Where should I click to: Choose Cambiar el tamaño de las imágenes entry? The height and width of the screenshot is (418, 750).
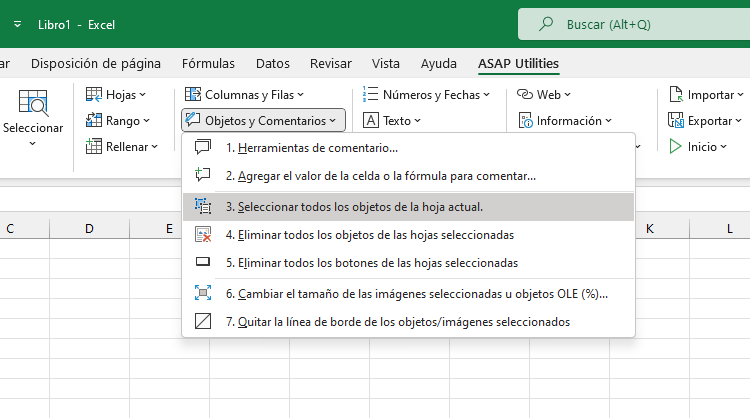pyautogui.click(x=408, y=294)
